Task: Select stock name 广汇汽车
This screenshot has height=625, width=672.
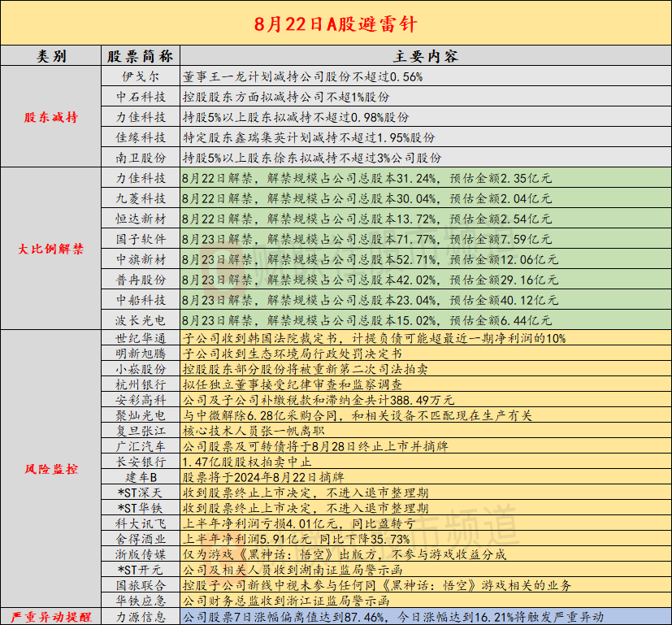Action: point(141,446)
